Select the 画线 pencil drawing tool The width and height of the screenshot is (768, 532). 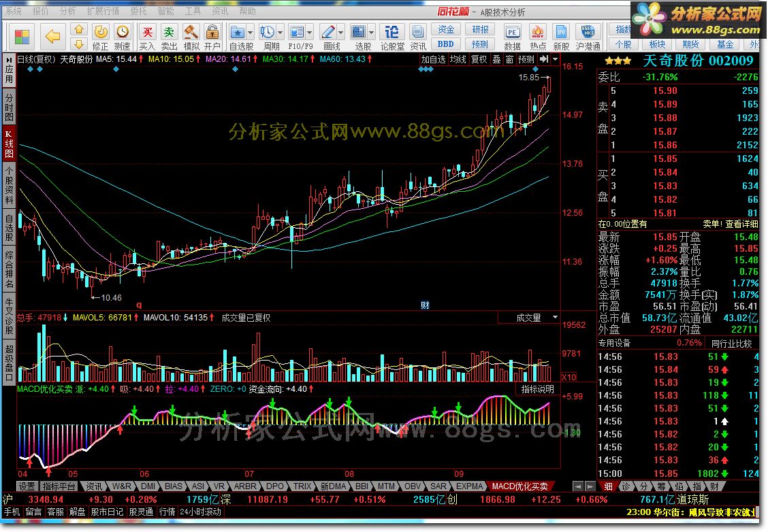pyautogui.click(x=327, y=32)
